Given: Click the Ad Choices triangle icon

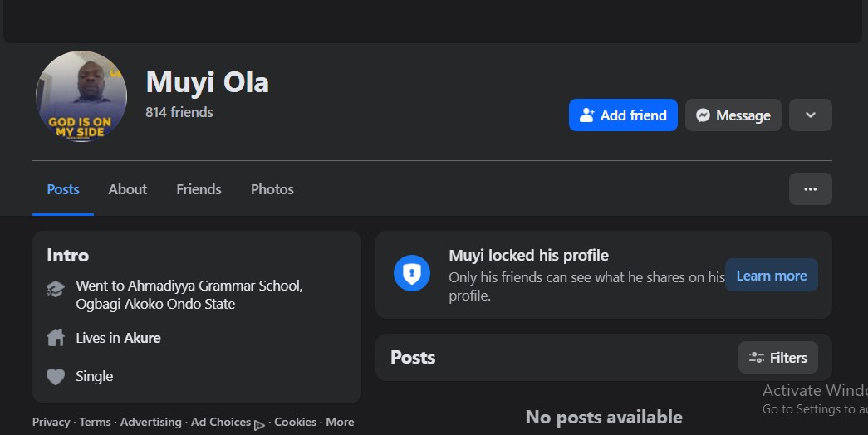Looking at the screenshot, I should (x=259, y=424).
